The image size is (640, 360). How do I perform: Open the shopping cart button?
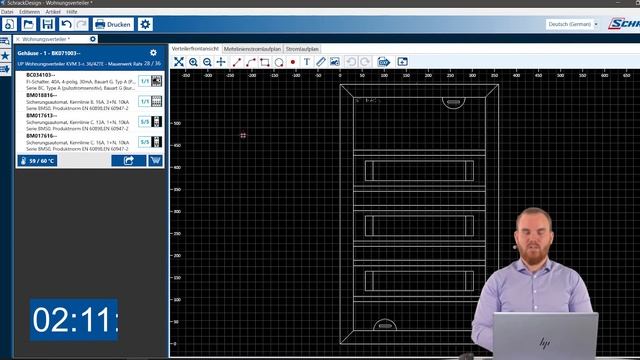pyautogui.click(x=155, y=161)
